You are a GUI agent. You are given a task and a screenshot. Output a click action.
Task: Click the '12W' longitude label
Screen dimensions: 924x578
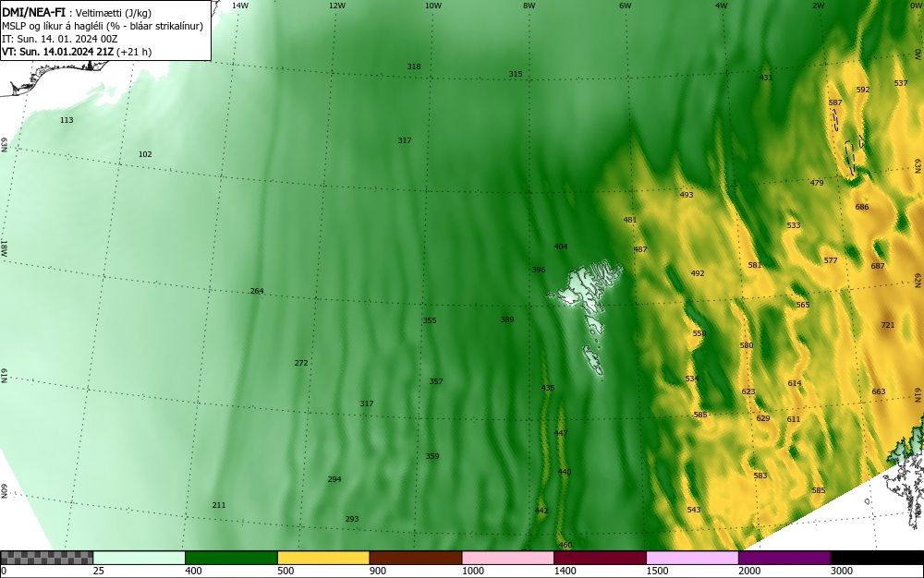coord(336,6)
